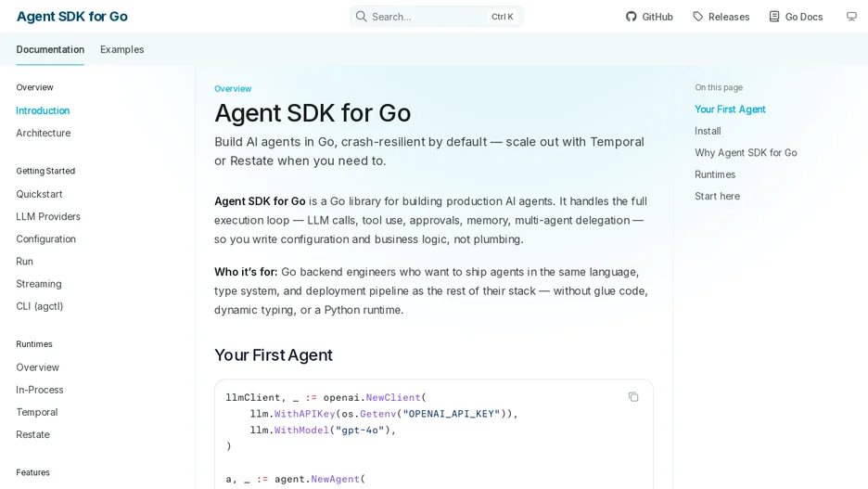The image size is (868, 489).
Task: Open the Architecture sidebar page
Action: coord(44,133)
